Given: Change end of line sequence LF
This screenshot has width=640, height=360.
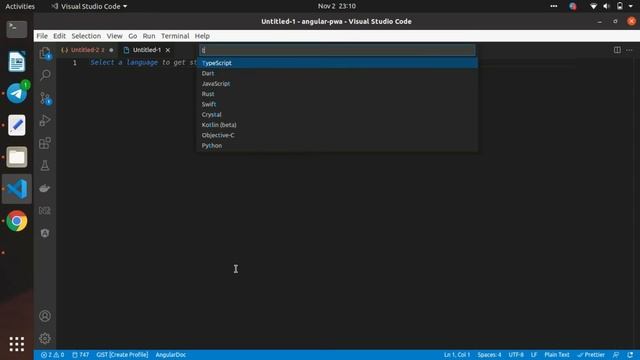Looking at the screenshot, I should [533, 355].
